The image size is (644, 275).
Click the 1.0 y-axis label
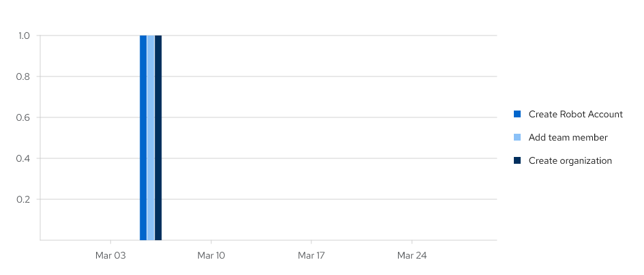click(24, 35)
